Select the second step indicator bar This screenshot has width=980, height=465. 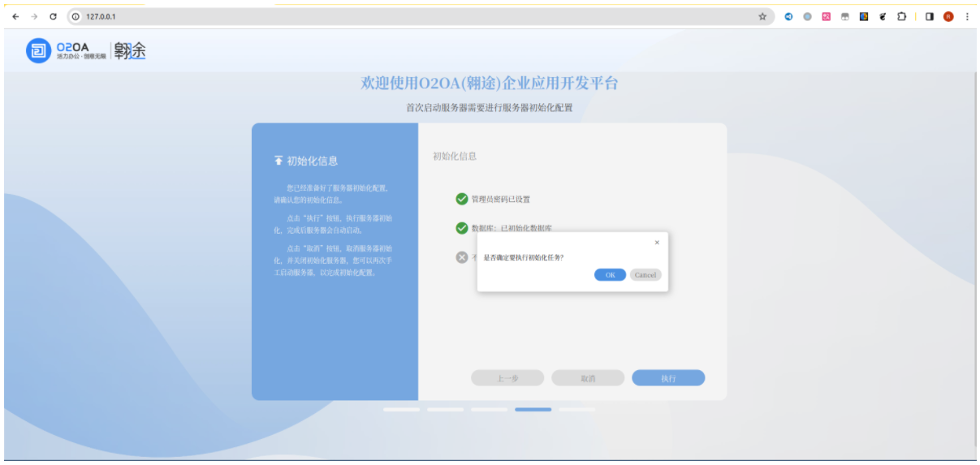[x=446, y=410]
